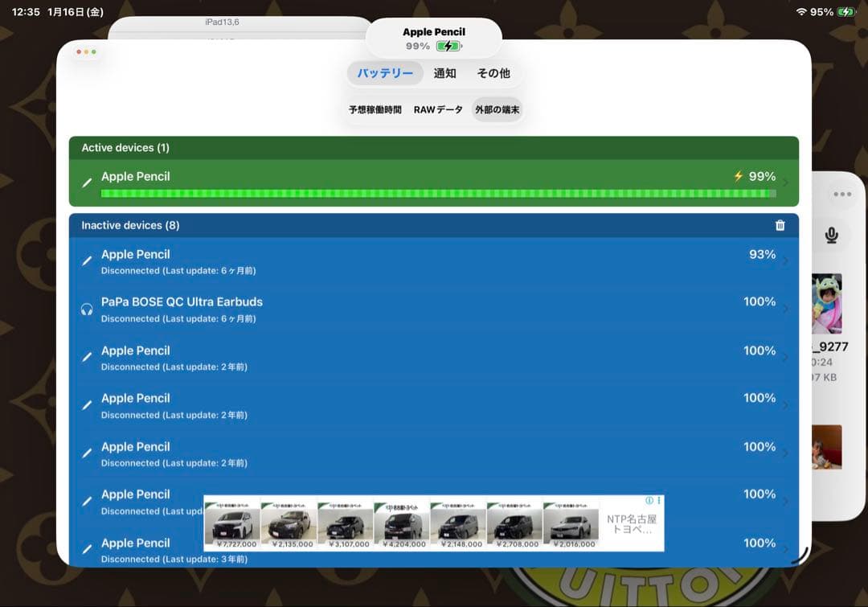The width and height of the screenshot is (868, 607).
Task: Open the three-dots menu in the right window
Action: click(x=841, y=195)
